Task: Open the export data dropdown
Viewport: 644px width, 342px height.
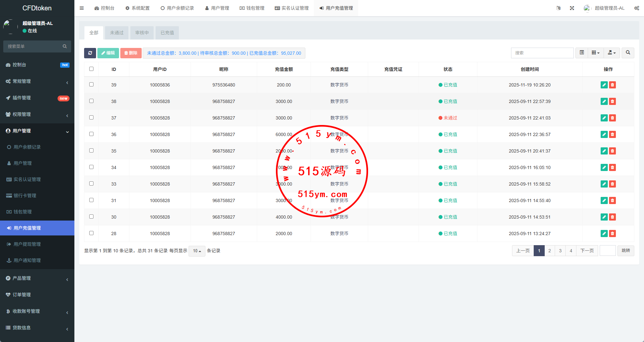Action: point(611,53)
